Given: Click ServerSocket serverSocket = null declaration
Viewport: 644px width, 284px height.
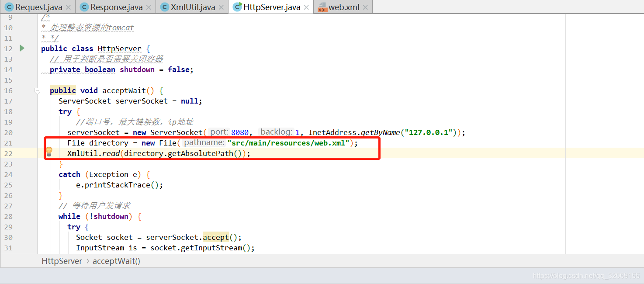Looking at the screenshot, I should pos(130,101).
